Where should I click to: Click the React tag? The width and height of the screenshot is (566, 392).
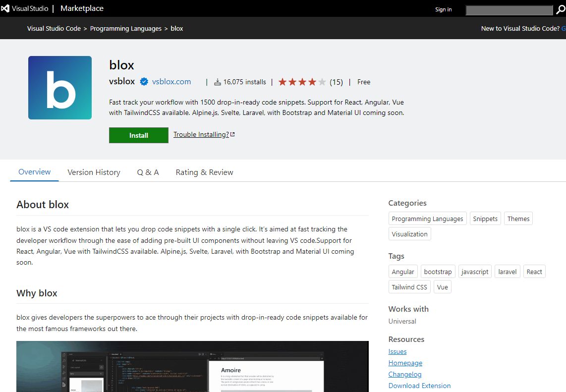(x=534, y=272)
